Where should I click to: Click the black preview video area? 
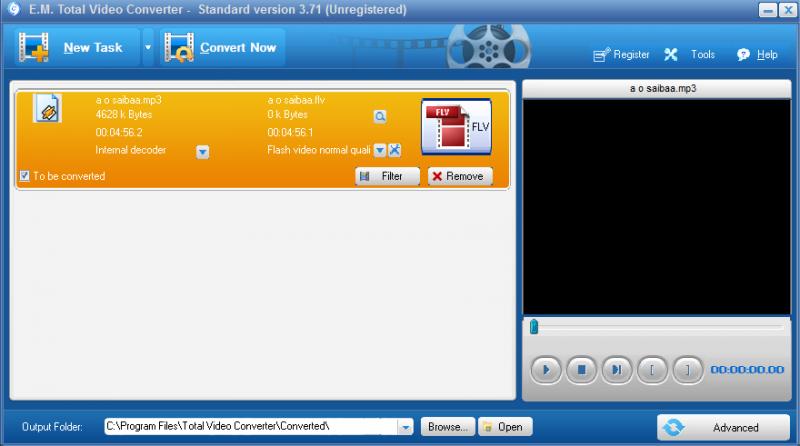click(657, 207)
